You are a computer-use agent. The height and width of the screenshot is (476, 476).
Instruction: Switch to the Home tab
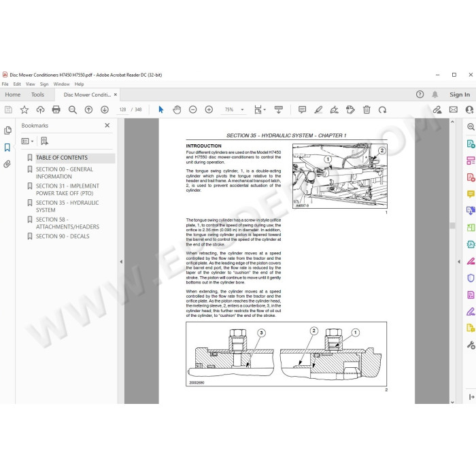(13, 95)
